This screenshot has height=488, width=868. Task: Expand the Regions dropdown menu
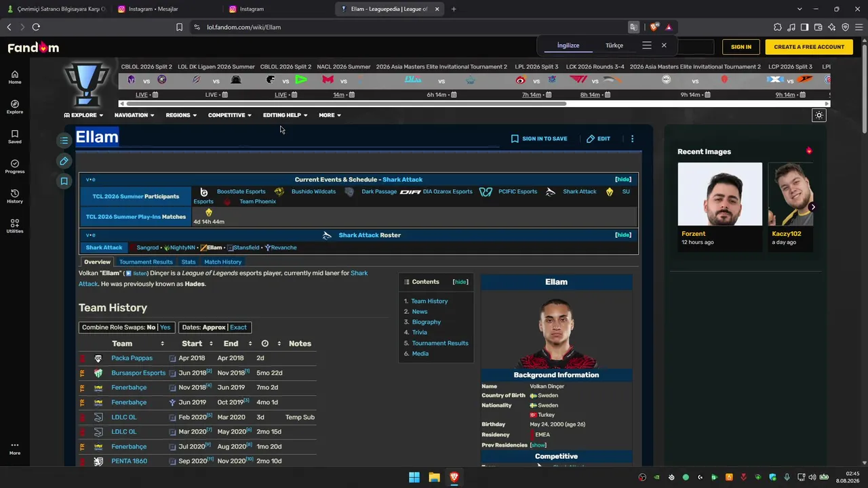181,115
